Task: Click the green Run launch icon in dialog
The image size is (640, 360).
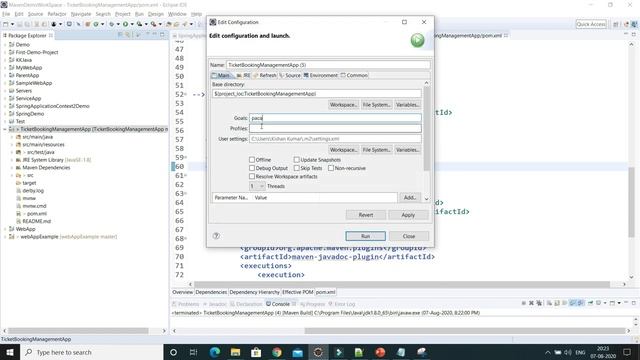Action: pos(417,40)
